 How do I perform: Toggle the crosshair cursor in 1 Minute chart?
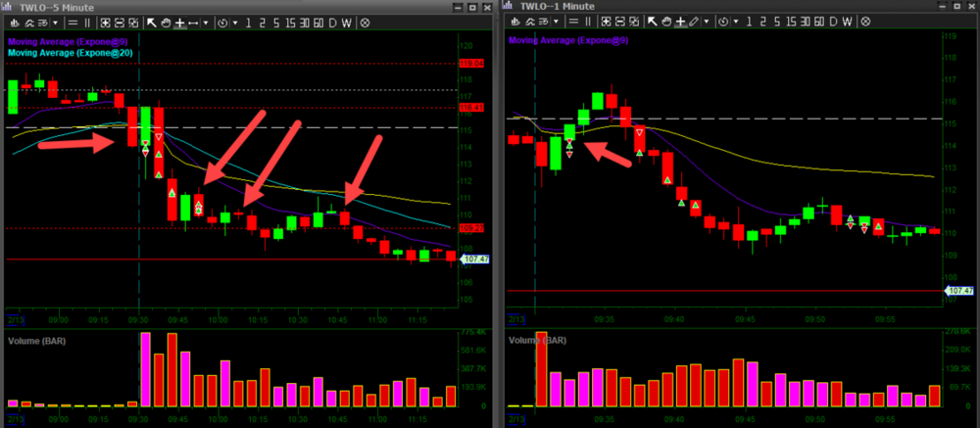coord(680,22)
